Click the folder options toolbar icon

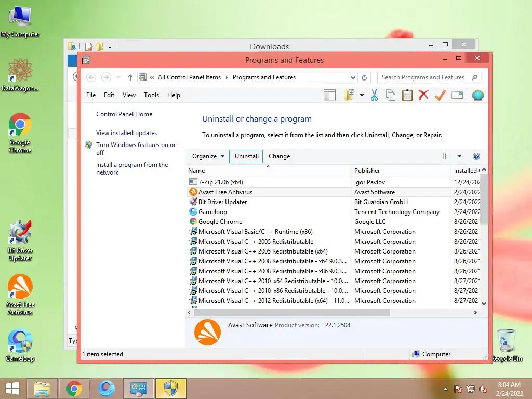point(350,96)
